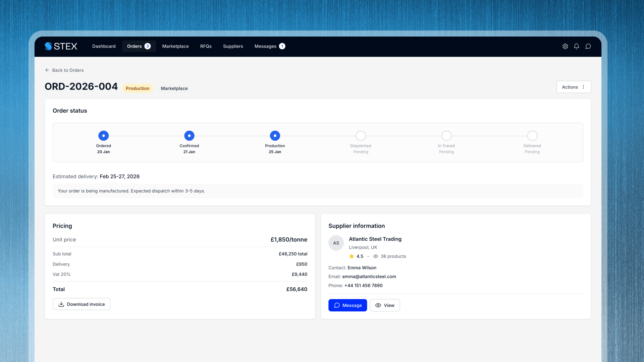Viewport: 644px width, 362px height.
Task: Open the Actions dropdown menu
Action: (x=574, y=87)
